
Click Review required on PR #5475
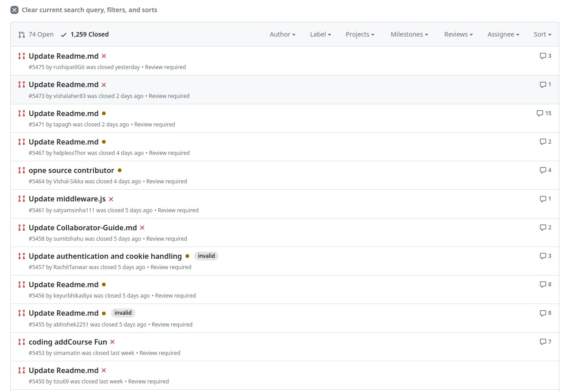click(x=165, y=67)
